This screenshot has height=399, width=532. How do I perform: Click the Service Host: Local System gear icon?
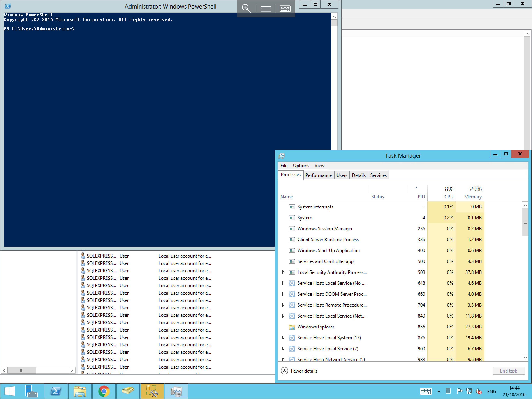pos(292,338)
